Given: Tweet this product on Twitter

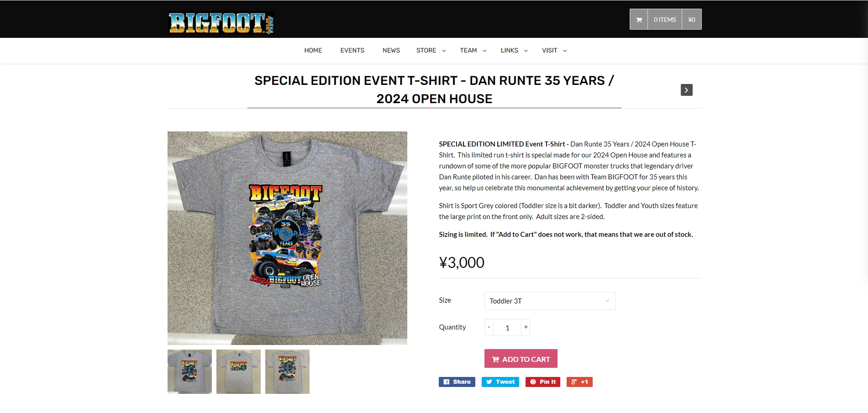Looking at the screenshot, I should click(500, 382).
